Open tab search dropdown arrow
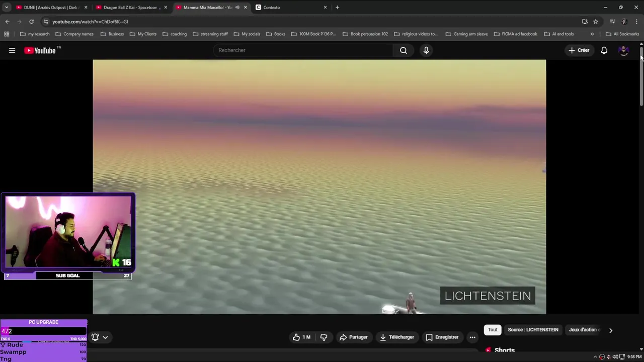 click(x=7, y=8)
